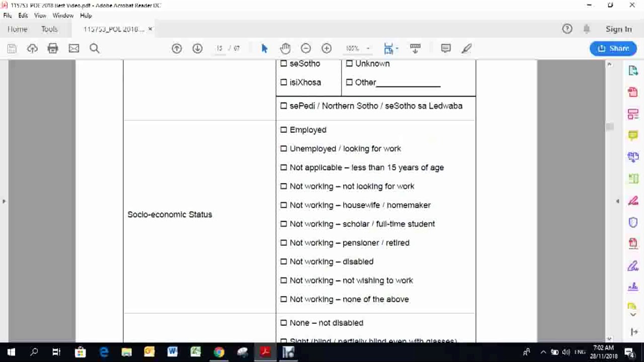Open yellow Comment tool in right pane
This screenshot has height=362, width=644.
click(x=633, y=136)
